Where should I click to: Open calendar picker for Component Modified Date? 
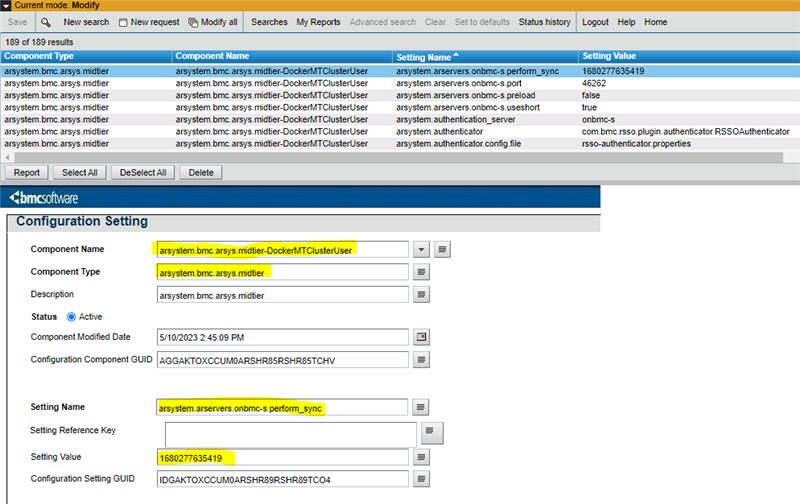[x=422, y=336]
